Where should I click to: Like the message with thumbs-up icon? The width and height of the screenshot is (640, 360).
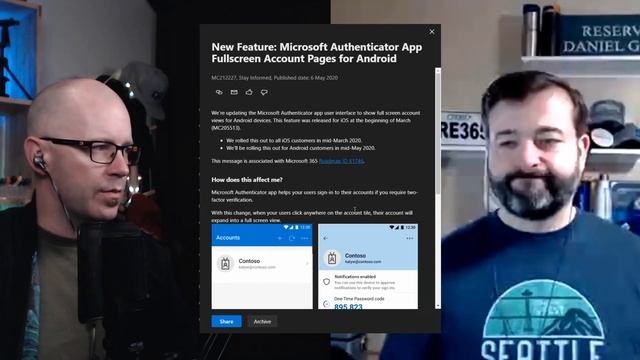249,92
